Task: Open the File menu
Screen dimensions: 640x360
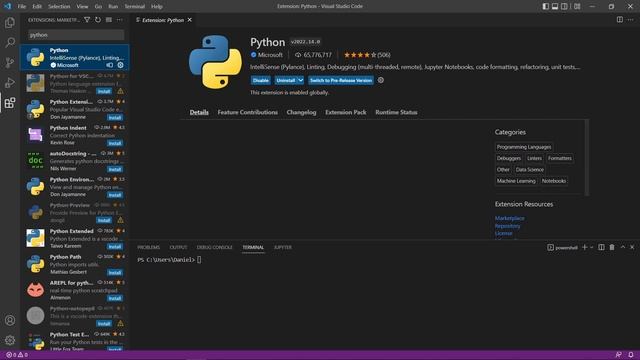Action: pyautogui.click(x=22, y=6)
